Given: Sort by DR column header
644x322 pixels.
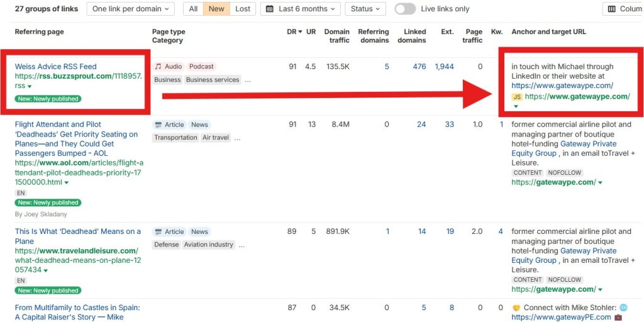Looking at the screenshot, I should pyautogui.click(x=294, y=31).
